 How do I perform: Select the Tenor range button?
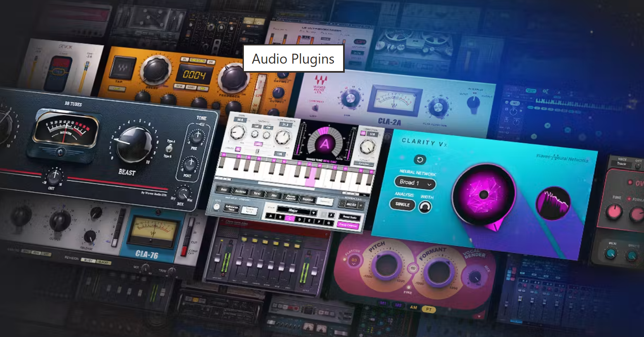point(257,193)
